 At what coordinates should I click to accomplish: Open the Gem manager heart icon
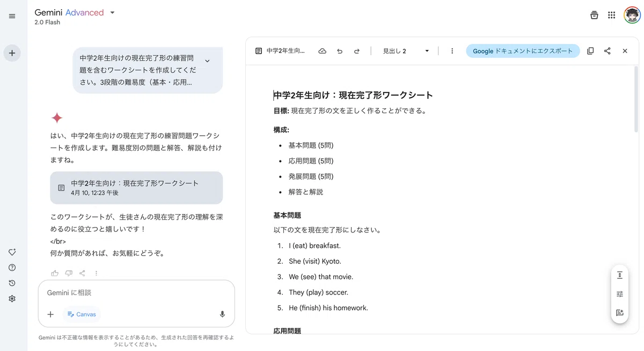[x=12, y=252]
